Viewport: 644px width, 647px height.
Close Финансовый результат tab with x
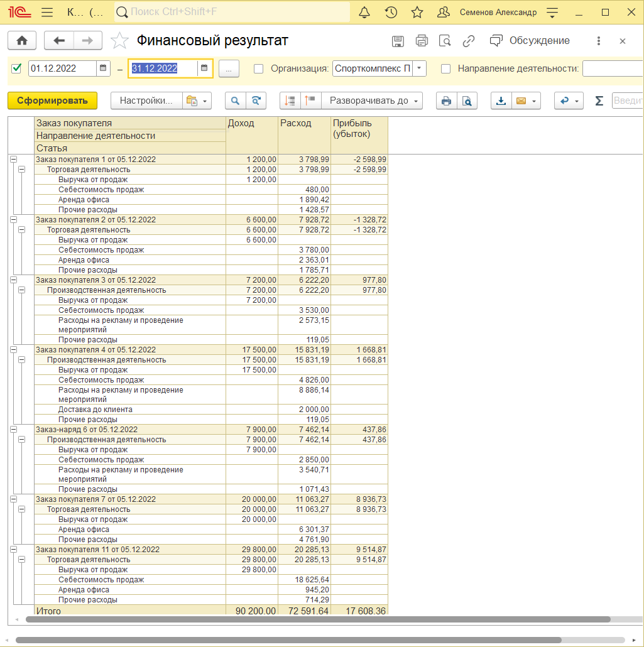pyautogui.click(x=623, y=41)
